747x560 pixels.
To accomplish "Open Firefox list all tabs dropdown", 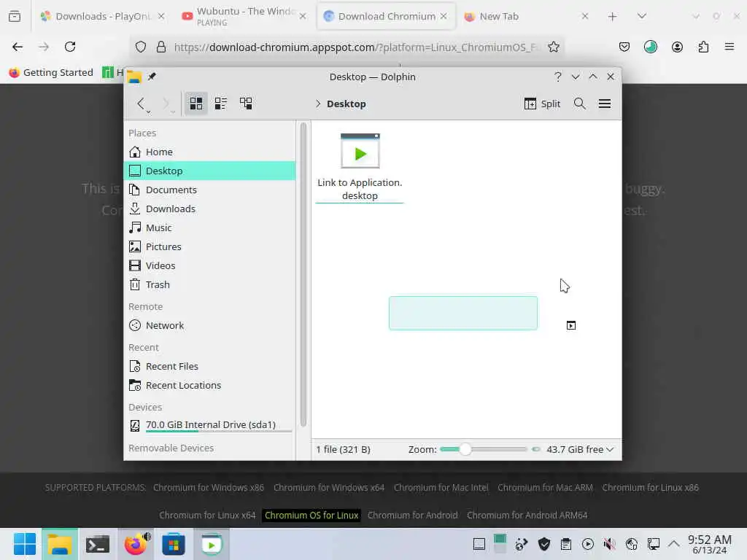I will (642, 17).
